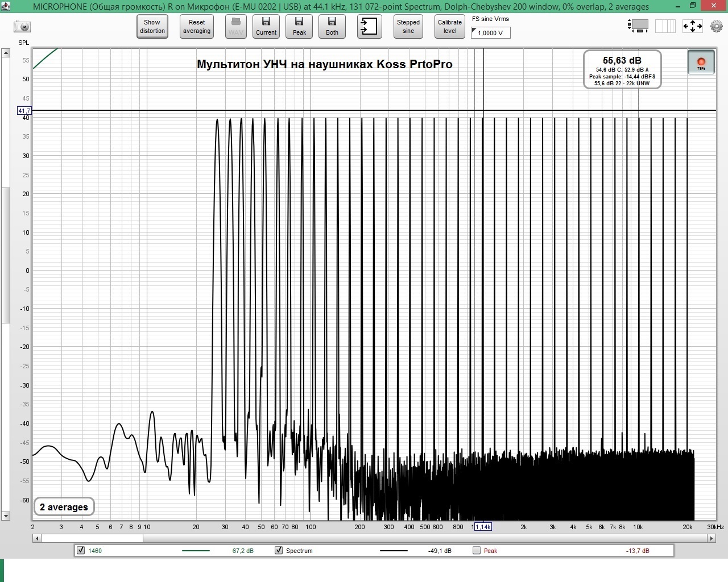
Task: Click the four-arrow graph limits icon
Action: click(x=692, y=26)
